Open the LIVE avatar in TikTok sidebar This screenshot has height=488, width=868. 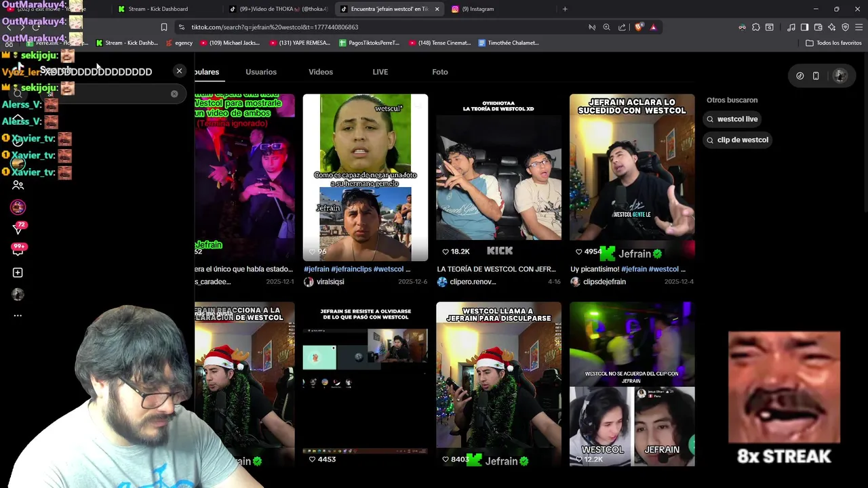point(18,207)
